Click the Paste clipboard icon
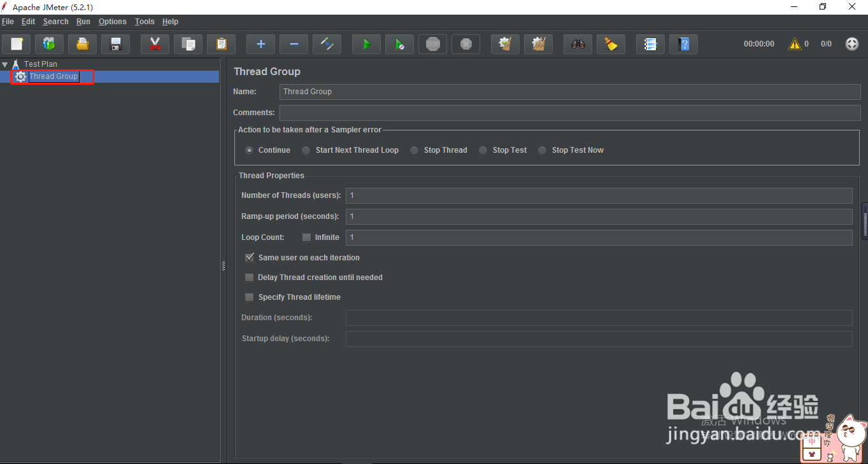The width and height of the screenshot is (868, 464). 221,44
